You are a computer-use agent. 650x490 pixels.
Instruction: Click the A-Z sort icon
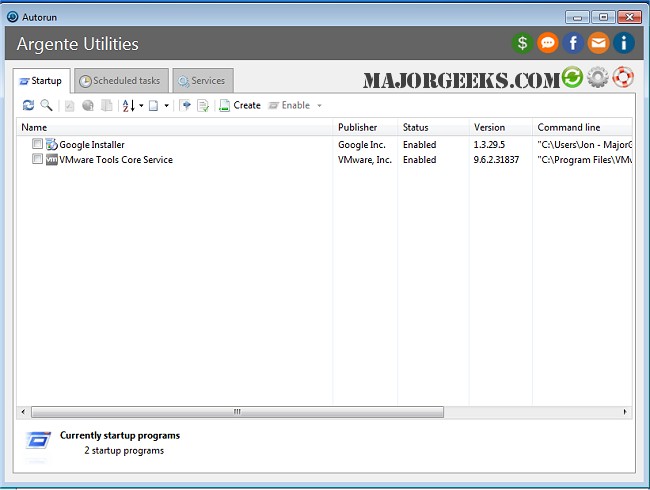(129, 106)
